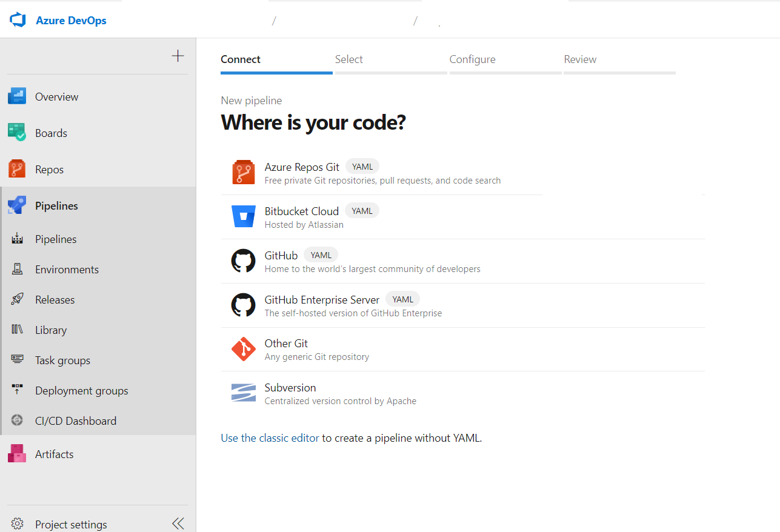
Task: Click the CI/CD Dashboard icon
Action: coord(17,421)
